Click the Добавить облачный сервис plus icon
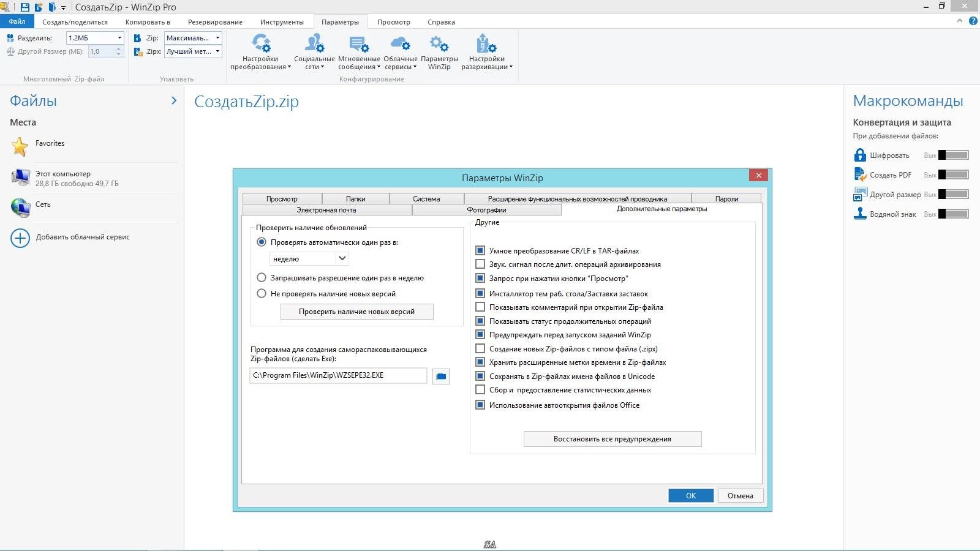The image size is (980, 551). [20, 238]
